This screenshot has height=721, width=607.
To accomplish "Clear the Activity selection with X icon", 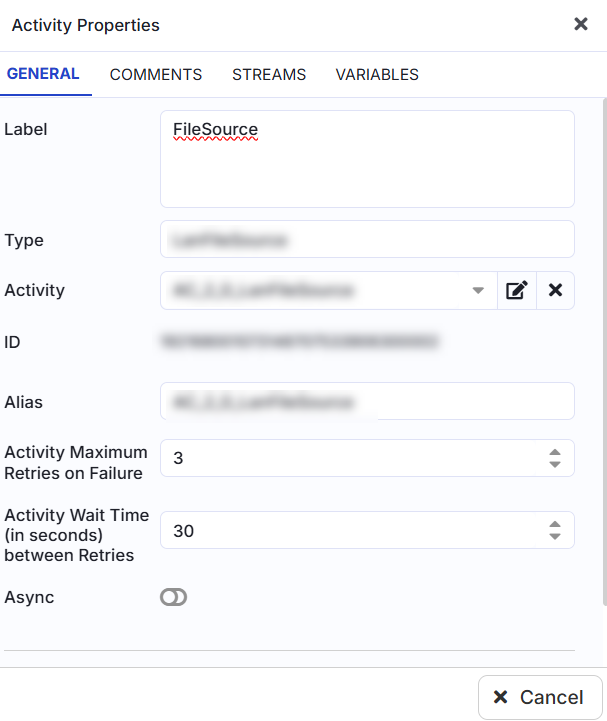I will tap(555, 291).
